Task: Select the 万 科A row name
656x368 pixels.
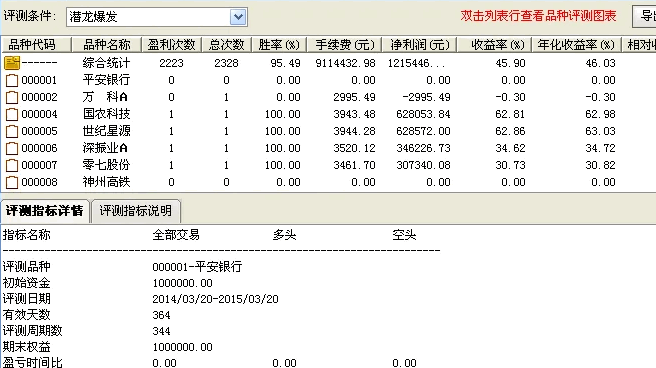Action: [105, 97]
